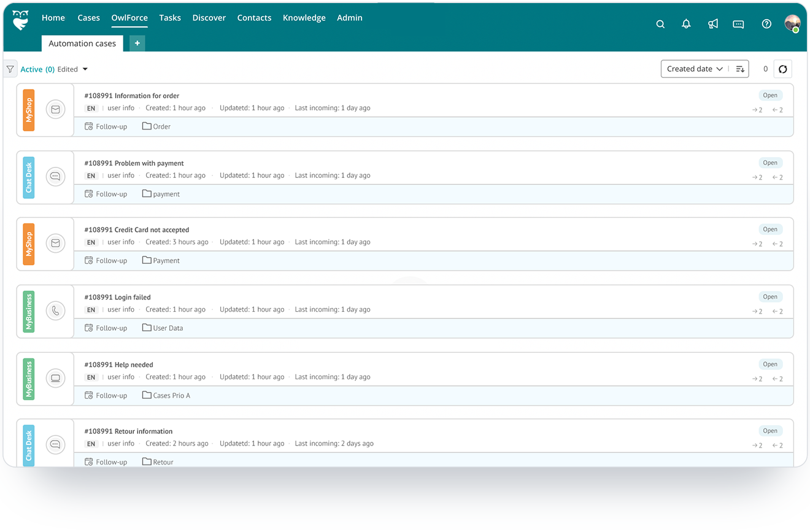Open the user profile avatar menu
Screen dimensions: 810x532
point(792,24)
